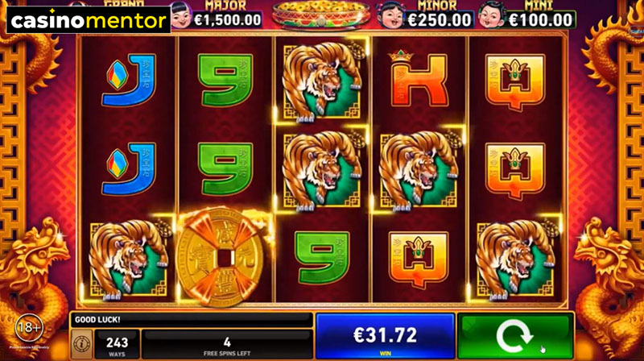Click the €31.72 win panel
This screenshot has height=361, width=644.
click(386, 336)
